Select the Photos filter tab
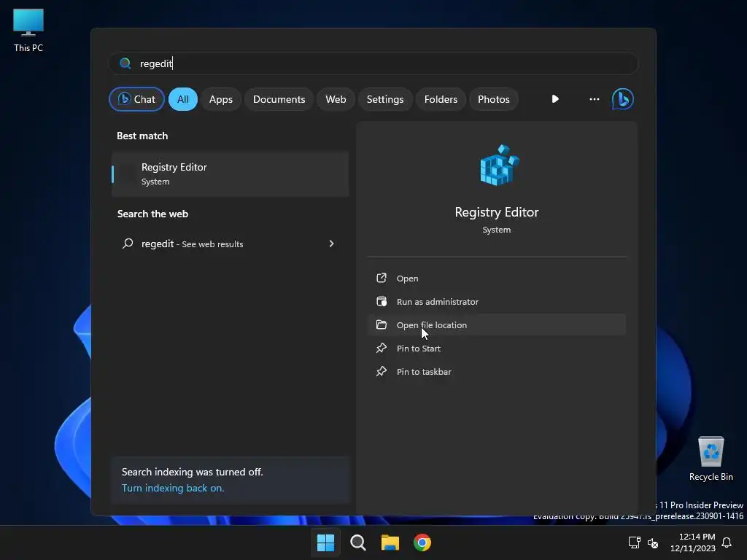Screen dimensions: 747x560 click(x=494, y=99)
